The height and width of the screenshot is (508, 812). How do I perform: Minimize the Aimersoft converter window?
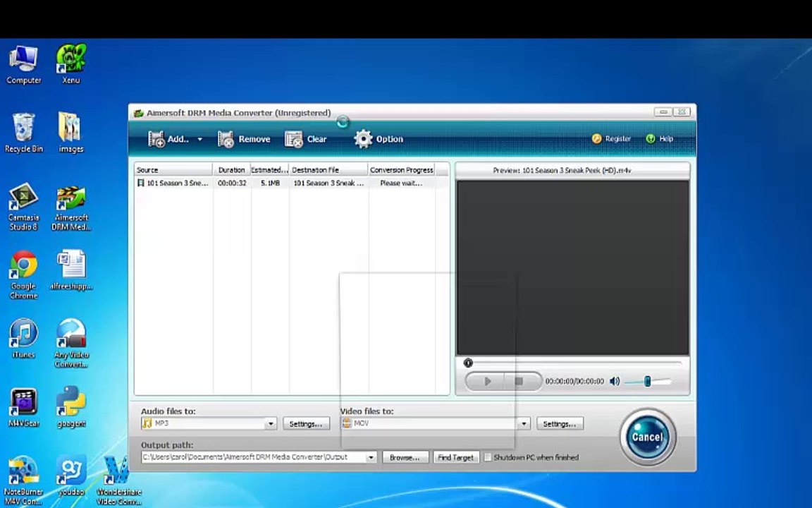663,112
